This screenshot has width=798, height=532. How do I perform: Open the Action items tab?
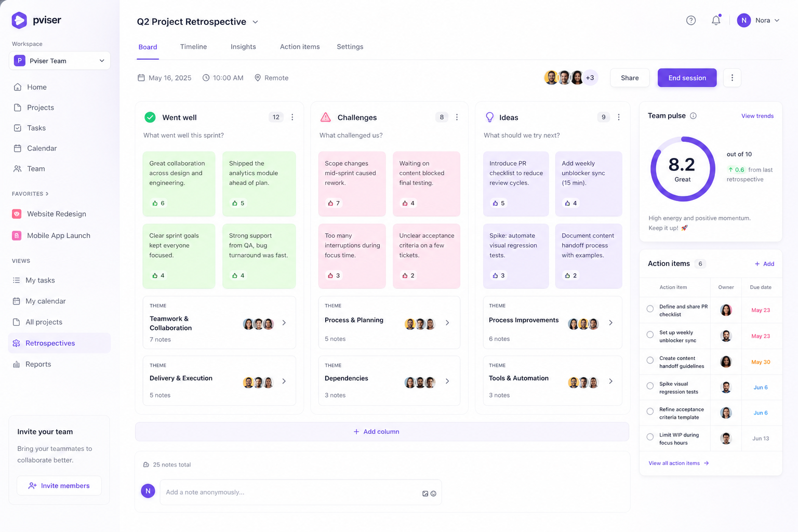click(300, 47)
